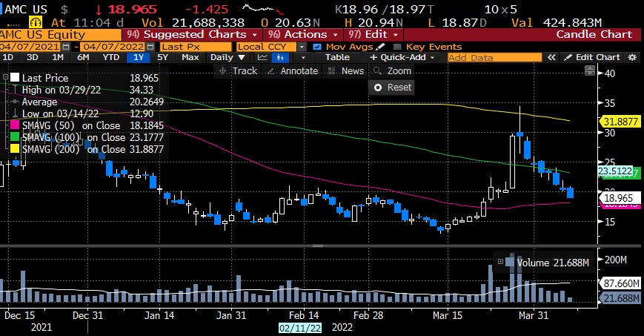Click the Low on 03/14/22 legend row
Screen dimensions: 644x336
[x=87, y=113]
